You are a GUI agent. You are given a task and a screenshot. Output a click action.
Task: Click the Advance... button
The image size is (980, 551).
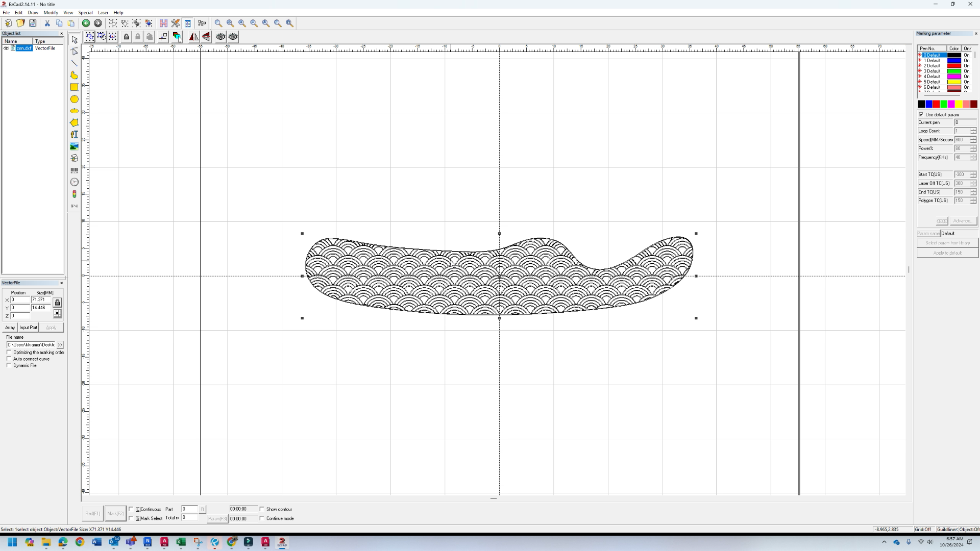[962, 221]
